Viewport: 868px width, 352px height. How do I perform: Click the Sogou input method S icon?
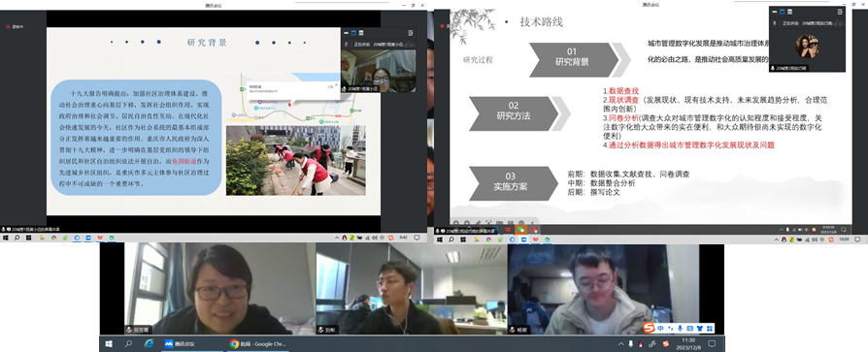click(649, 328)
